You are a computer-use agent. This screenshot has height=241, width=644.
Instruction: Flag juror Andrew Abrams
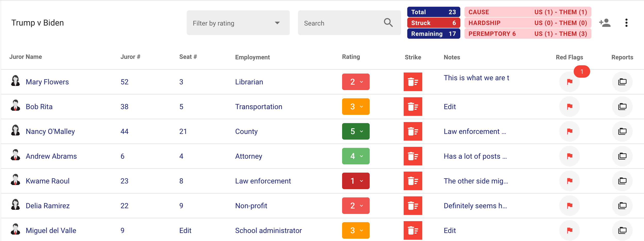click(x=570, y=156)
